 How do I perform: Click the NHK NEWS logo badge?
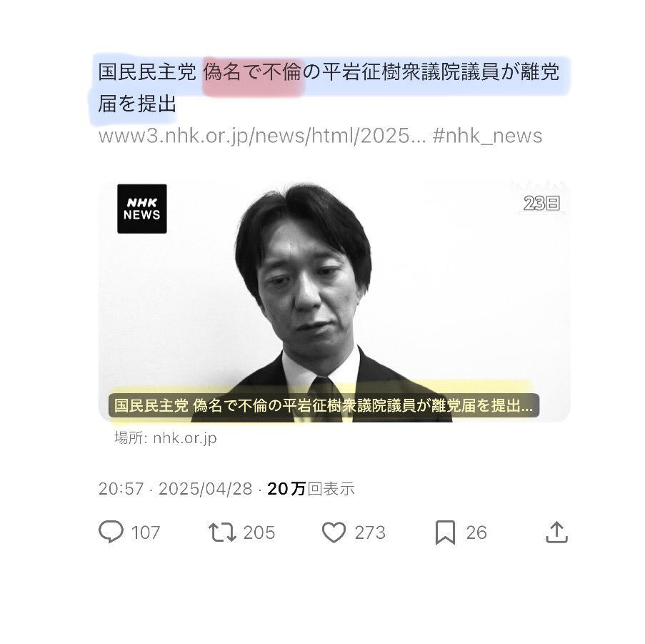pyautogui.click(x=142, y=209)
